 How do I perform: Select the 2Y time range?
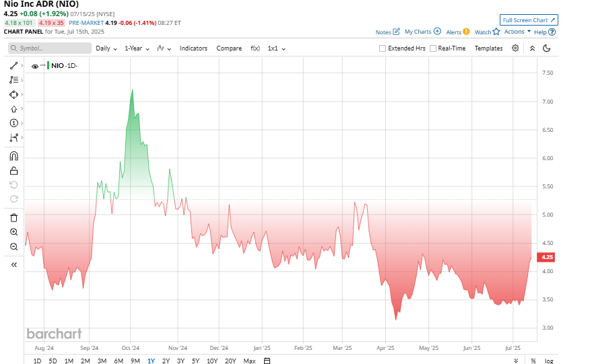coord(166,361)
